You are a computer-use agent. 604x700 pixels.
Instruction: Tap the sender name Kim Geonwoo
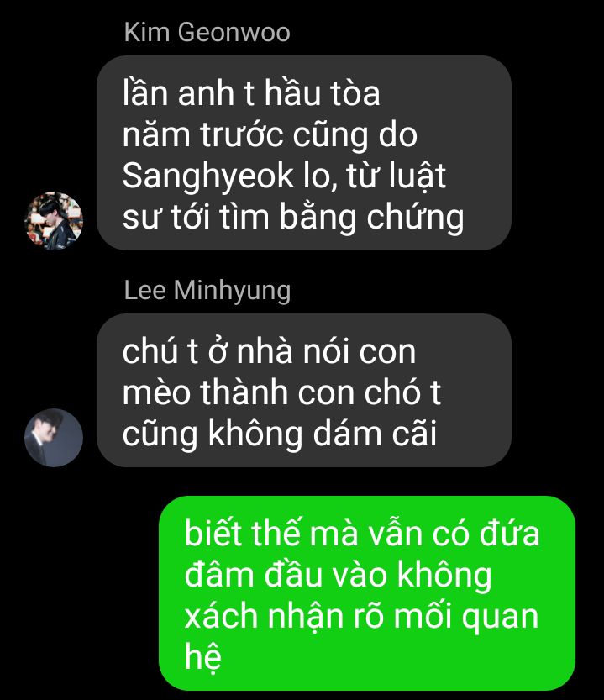pyautogui.click(x=207, y=32)
